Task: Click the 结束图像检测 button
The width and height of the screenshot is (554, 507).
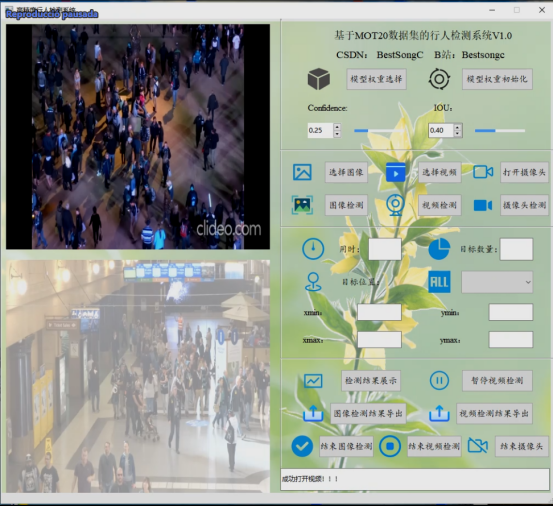Action: 346,447
